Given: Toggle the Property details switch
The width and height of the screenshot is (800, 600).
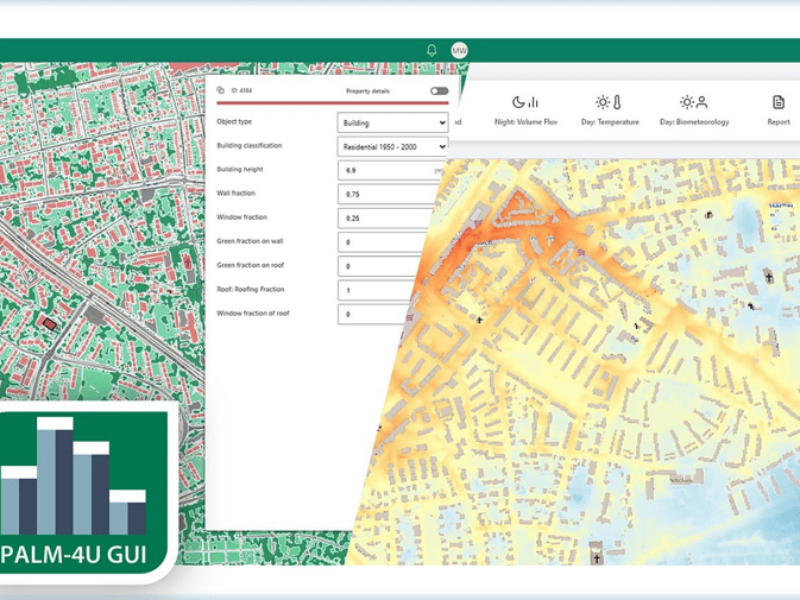Looking at the screenshot, I should pyautogui.click(x=438, y=91).
